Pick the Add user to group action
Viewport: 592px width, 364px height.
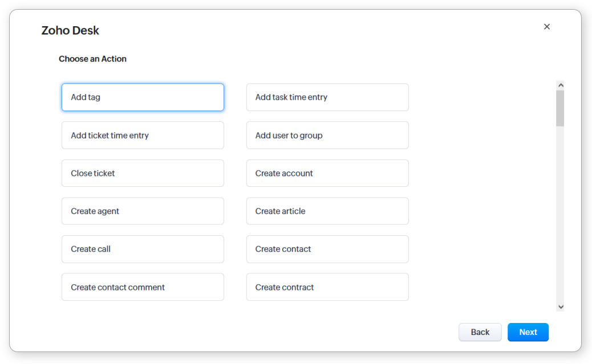coord(327,136)
